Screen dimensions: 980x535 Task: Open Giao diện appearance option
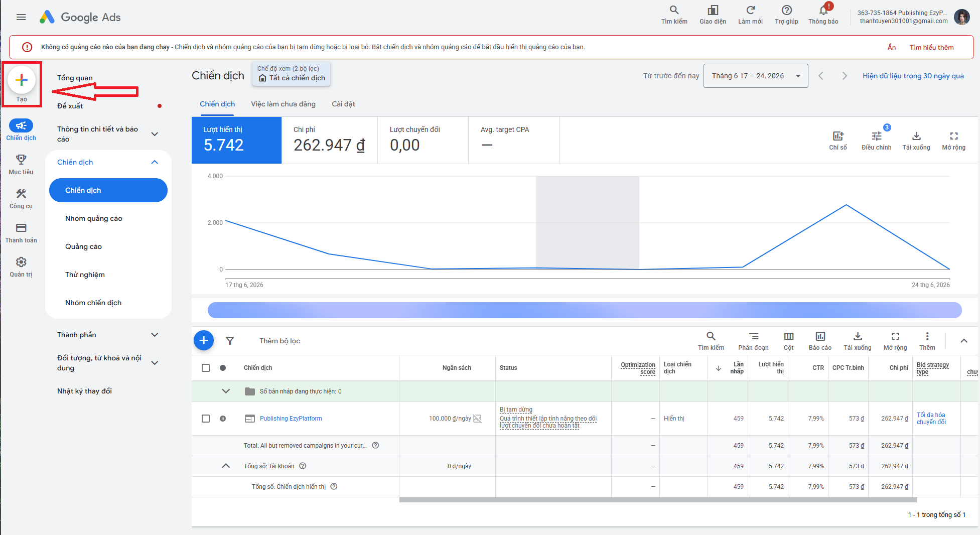pos(713,15)
